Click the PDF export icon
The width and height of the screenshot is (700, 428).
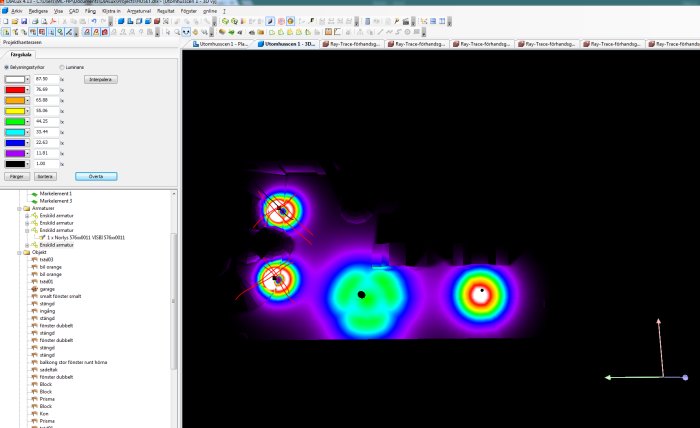click(53, 21)
